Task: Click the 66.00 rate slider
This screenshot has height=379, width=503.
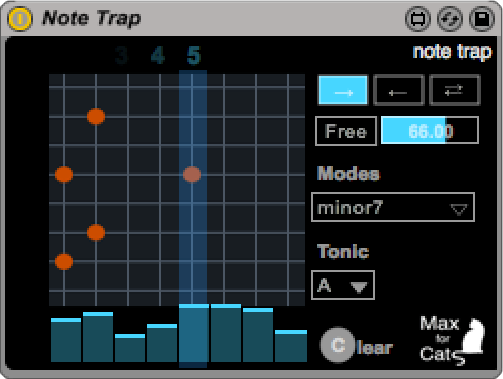Action: (x=430, y=130)
